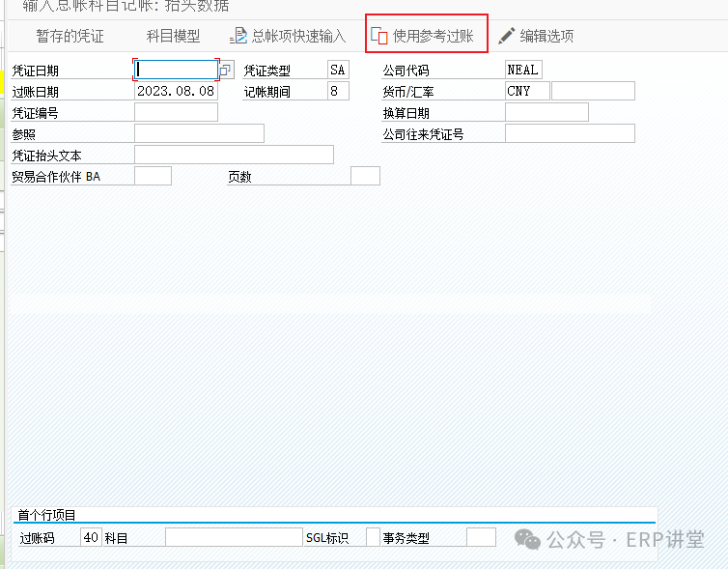Screen dimensions: 728x569
Task: Focus the 凭证日期 input field
Action: point(176,70)
